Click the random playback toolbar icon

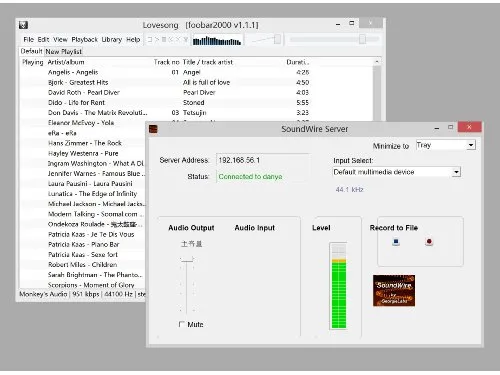(186, 40)
